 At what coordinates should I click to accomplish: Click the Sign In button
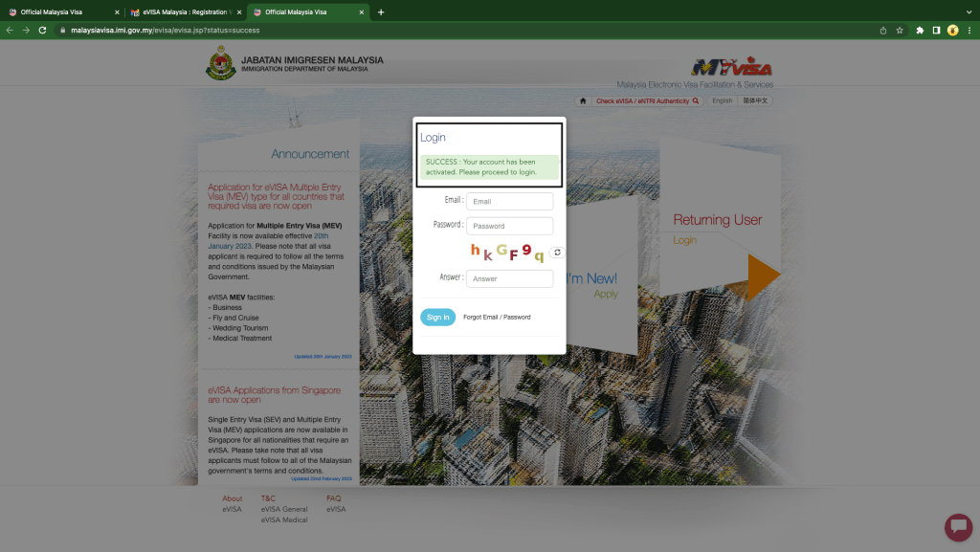pyautogui.click(x=437, y=318)
